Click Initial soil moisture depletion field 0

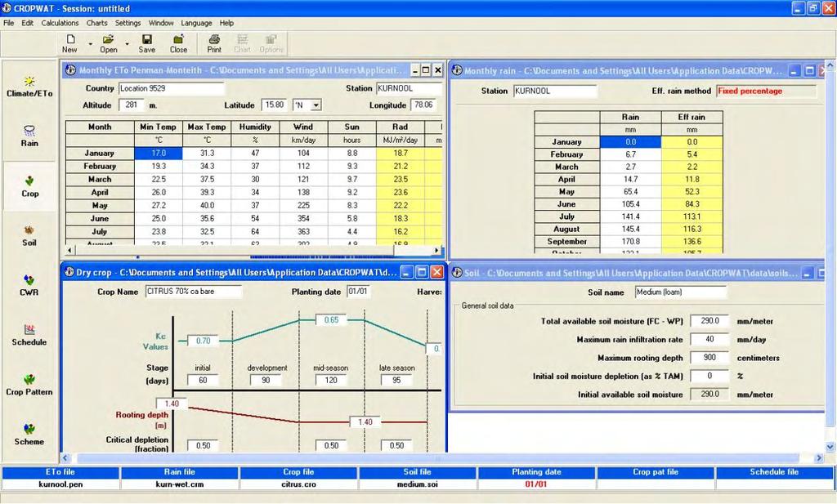[709, 376]
